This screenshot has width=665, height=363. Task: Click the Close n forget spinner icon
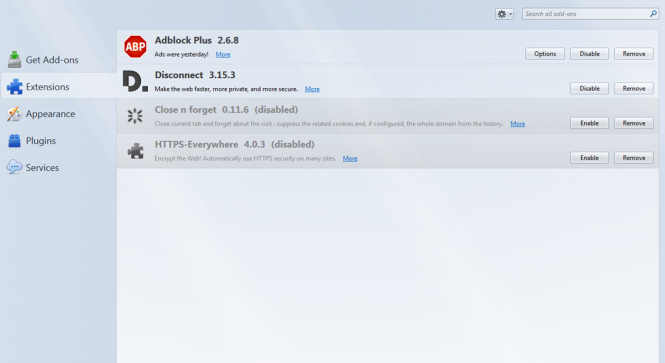[x=135, y=116]
